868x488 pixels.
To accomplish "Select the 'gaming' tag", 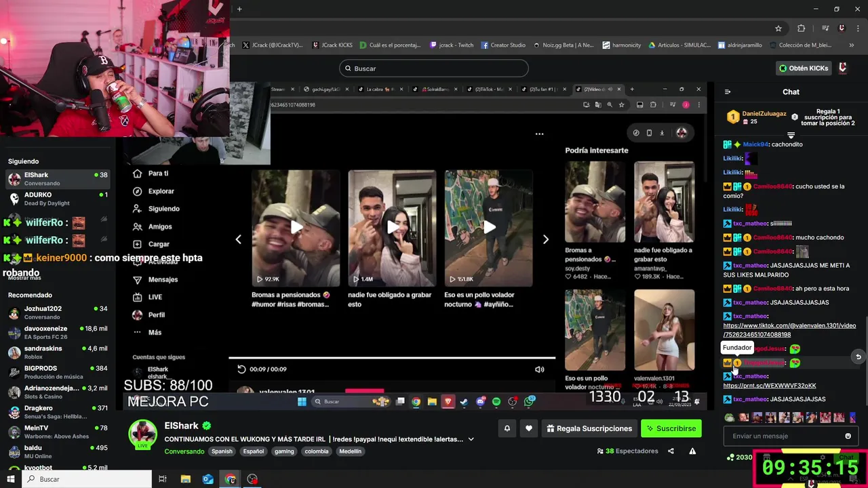I will click(x=284, y=451).
